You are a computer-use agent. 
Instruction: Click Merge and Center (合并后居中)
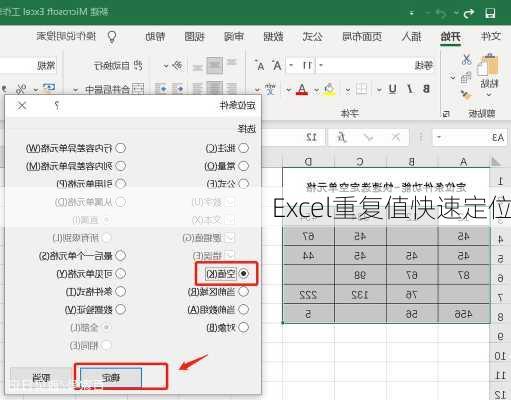pyautogui.click(x=114, y=89)
